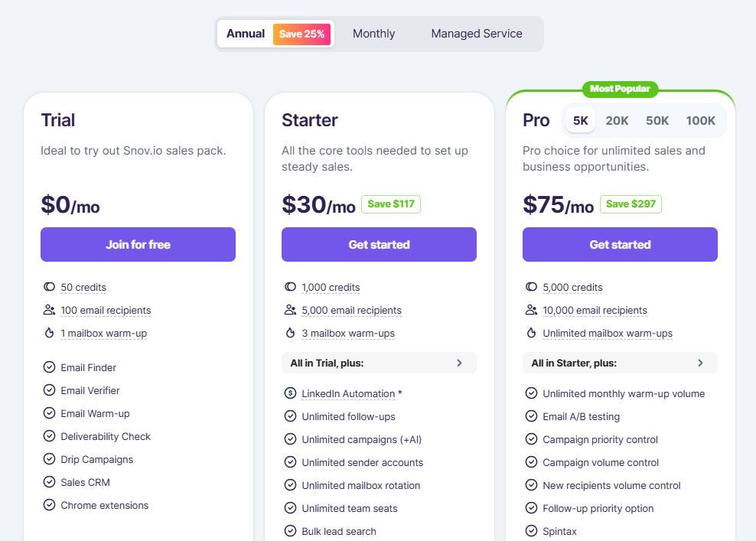The width and height of the screenshot is (756, 541).
Task: Click the checkmark icon beside Email A/B testing
Action: (x=531, y=416)
